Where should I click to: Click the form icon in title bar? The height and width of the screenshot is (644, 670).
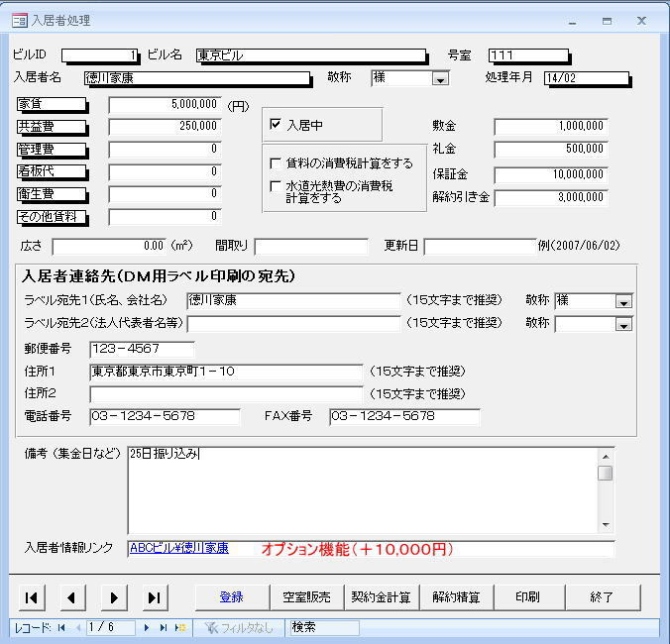pyautogui.click(x=20, y=21)
